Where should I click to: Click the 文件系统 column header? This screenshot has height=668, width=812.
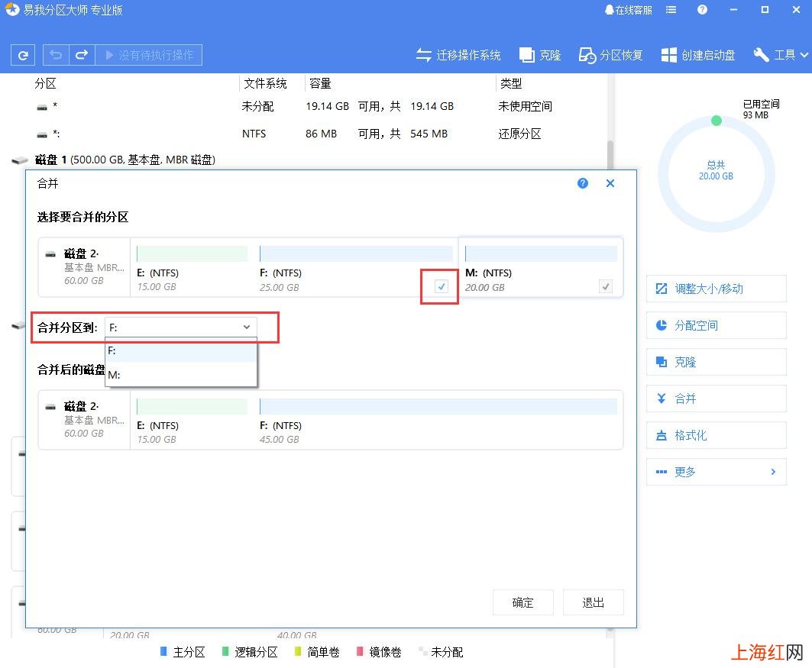pos(265,83)
